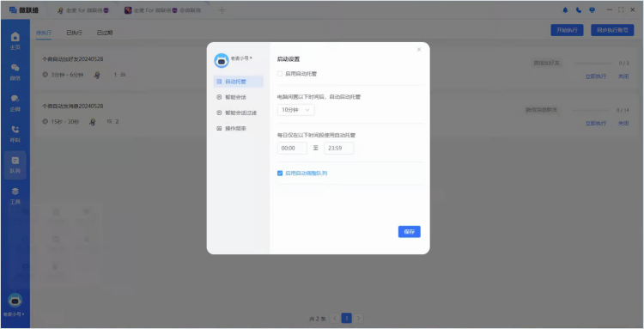Click 关闭 in 微信加好友 row
Viewport: 644px width, 329px height.
pos(623,76)
